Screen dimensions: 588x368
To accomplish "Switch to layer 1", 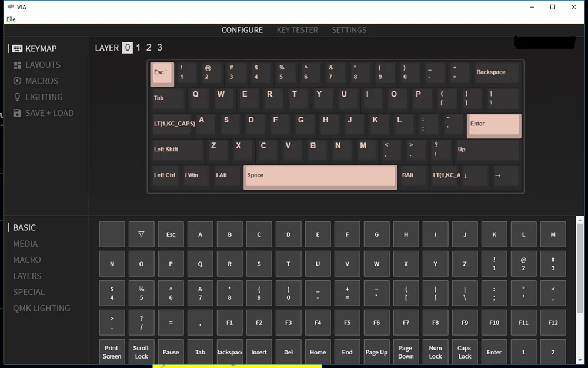I will (138, 48).
